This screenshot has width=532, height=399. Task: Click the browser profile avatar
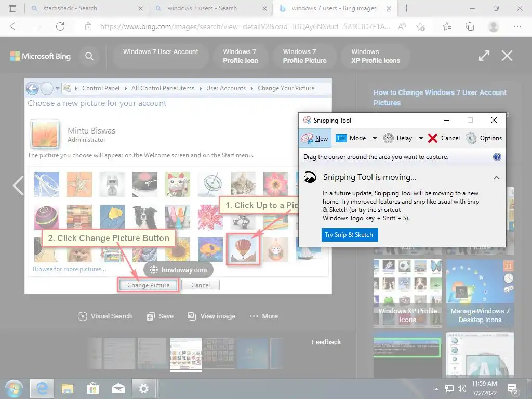pyautogui.click(x=493, y=26)
